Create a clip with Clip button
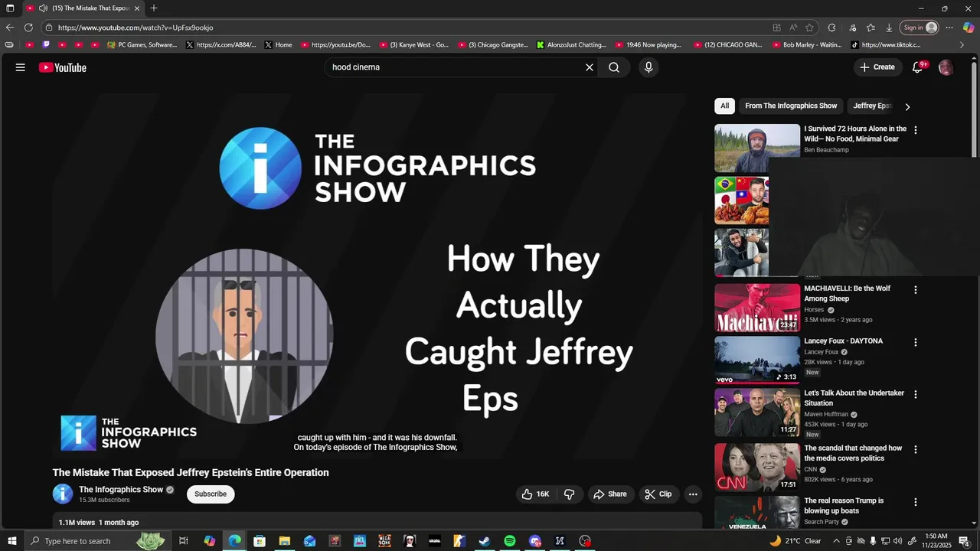The height and width of the screenshot is (551, 980). (658, 494)
